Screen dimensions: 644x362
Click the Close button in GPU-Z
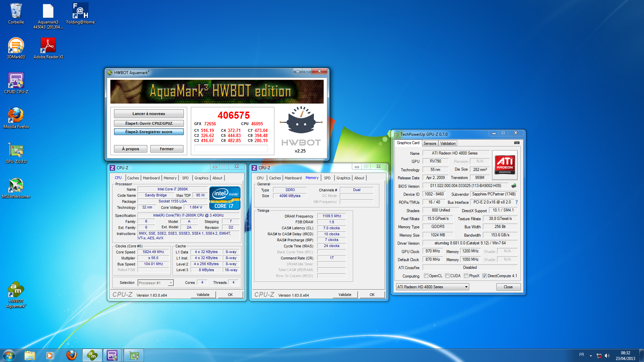click(508, 287)
